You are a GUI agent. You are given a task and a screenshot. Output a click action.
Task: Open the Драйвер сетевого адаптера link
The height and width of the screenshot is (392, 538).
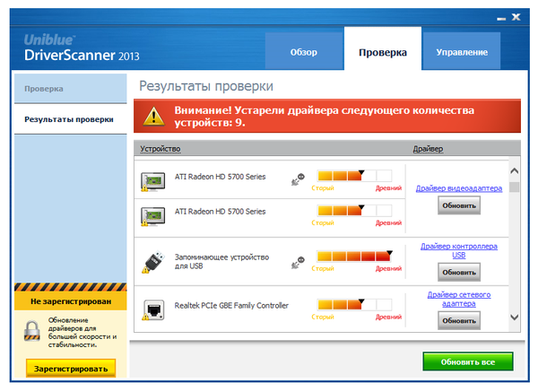[459, 299]
